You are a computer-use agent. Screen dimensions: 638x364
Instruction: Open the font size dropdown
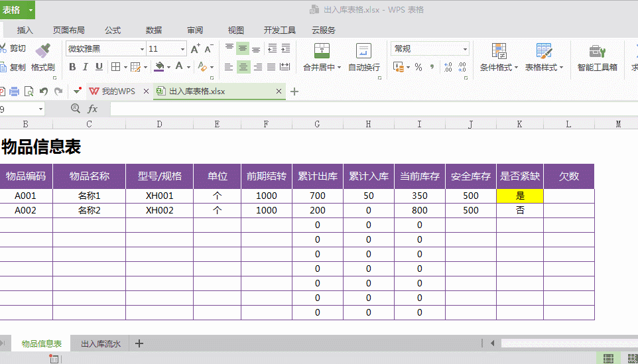click(x=182, y=49)
